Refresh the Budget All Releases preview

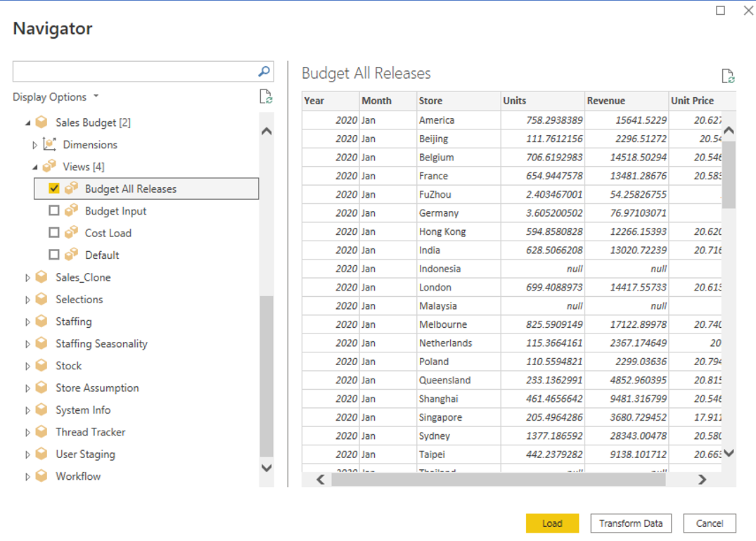[x=728, y=76]
